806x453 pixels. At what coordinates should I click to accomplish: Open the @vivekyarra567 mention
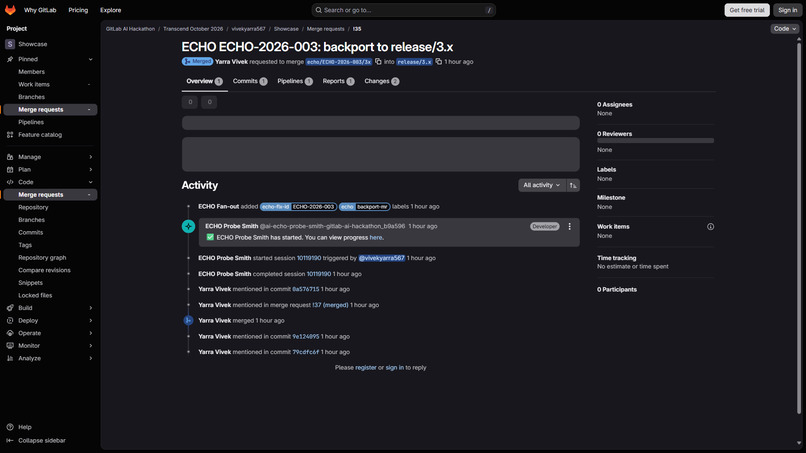(381, 258)
